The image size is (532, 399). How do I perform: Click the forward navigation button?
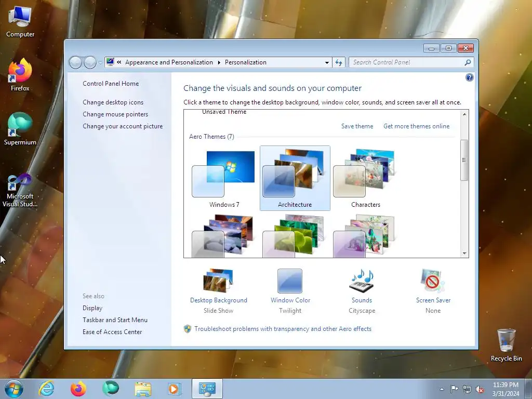(x=90, y=62)
